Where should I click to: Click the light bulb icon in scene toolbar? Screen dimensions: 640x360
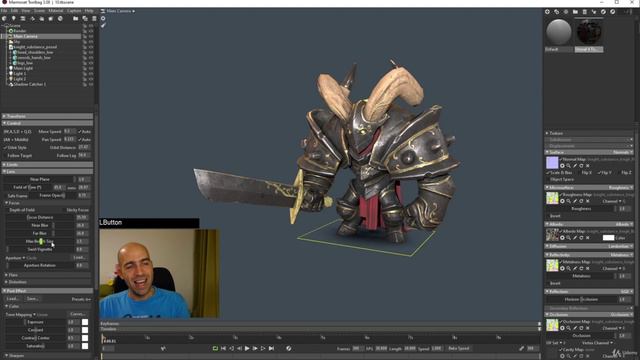pyautogui.click(x=13, y=18)
